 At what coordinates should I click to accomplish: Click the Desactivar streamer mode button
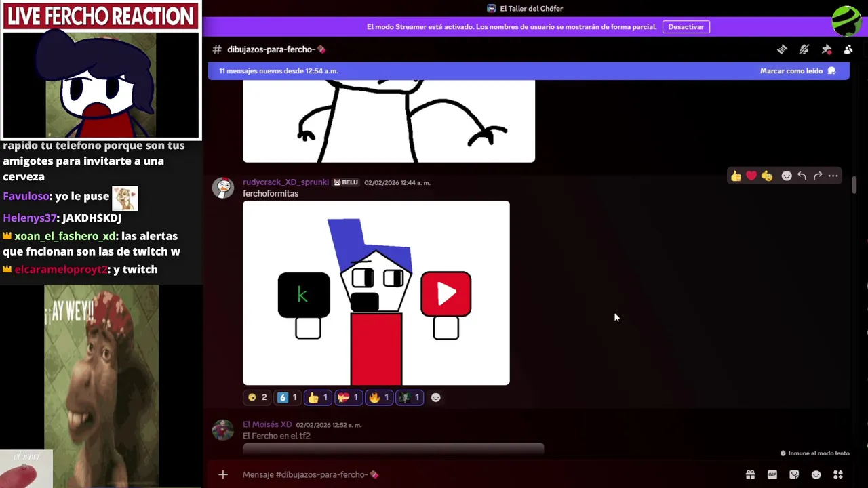tap(686, 27)
